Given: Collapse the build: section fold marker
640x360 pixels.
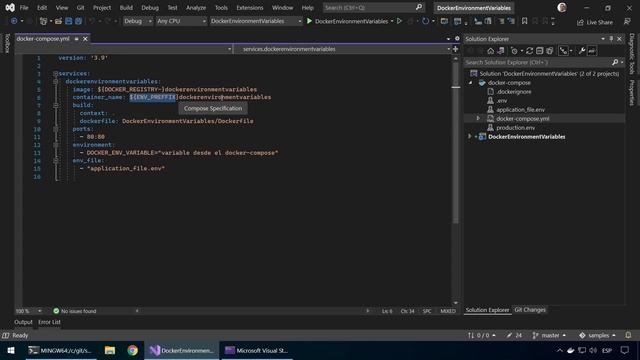Looking at the screenshot, I should (56, 105).
